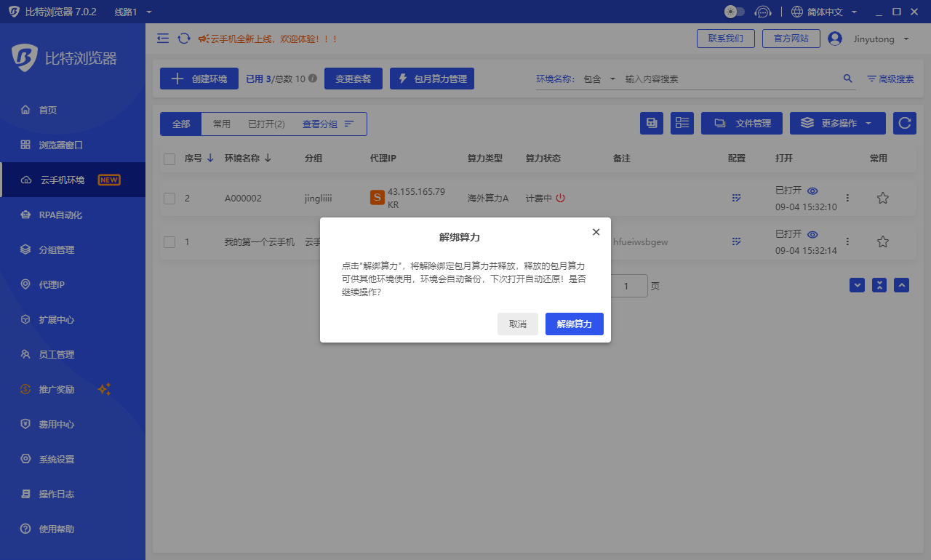Close the 解绑算力 dialog with the X
The image size is (931, 560).
point(596,232)
